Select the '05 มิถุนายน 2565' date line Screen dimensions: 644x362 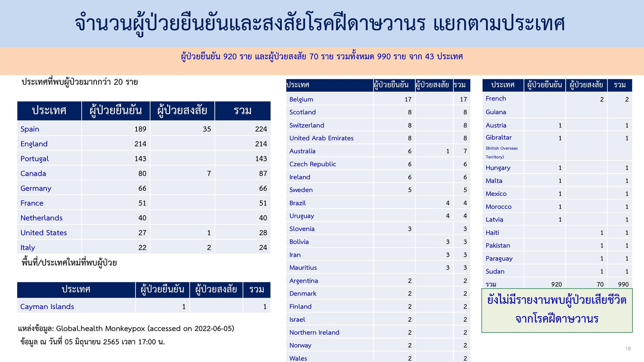click(93, 342)
